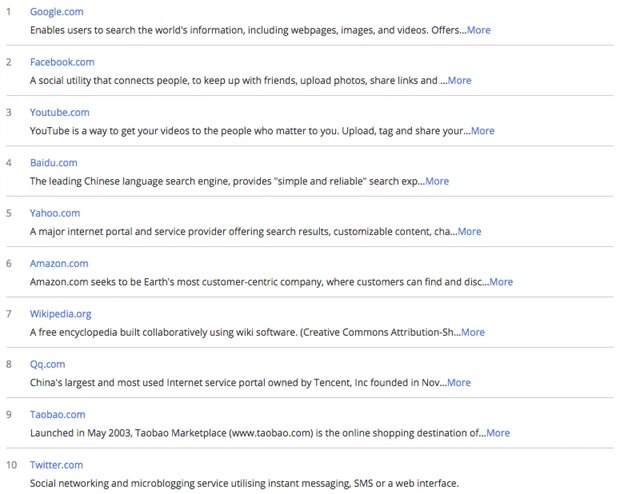Open the Amazon.com link
Viewport: 640px width, 494px height.
[x=59, y=263]
